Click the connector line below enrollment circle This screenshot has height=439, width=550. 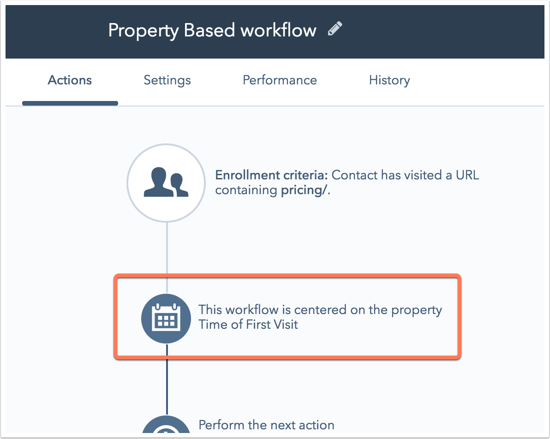(x=167, y=249)
